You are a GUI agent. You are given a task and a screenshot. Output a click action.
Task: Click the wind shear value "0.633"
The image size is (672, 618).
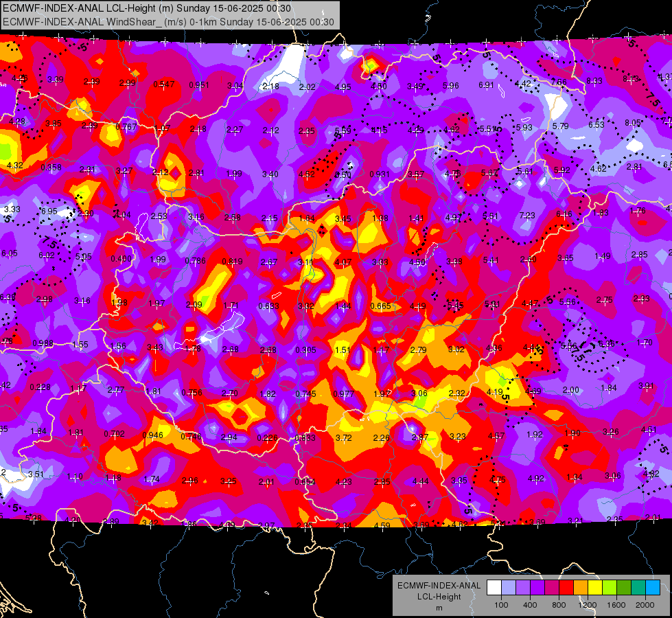pos(268,306)
